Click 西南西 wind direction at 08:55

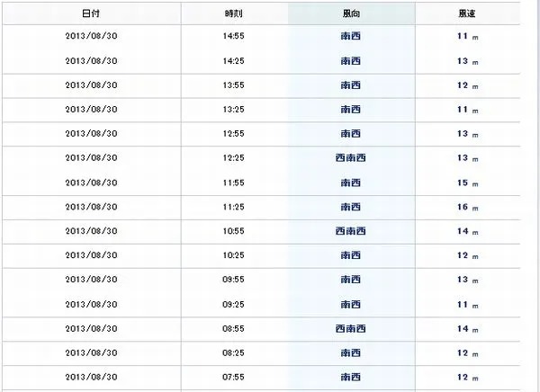(x=351, y=329)
